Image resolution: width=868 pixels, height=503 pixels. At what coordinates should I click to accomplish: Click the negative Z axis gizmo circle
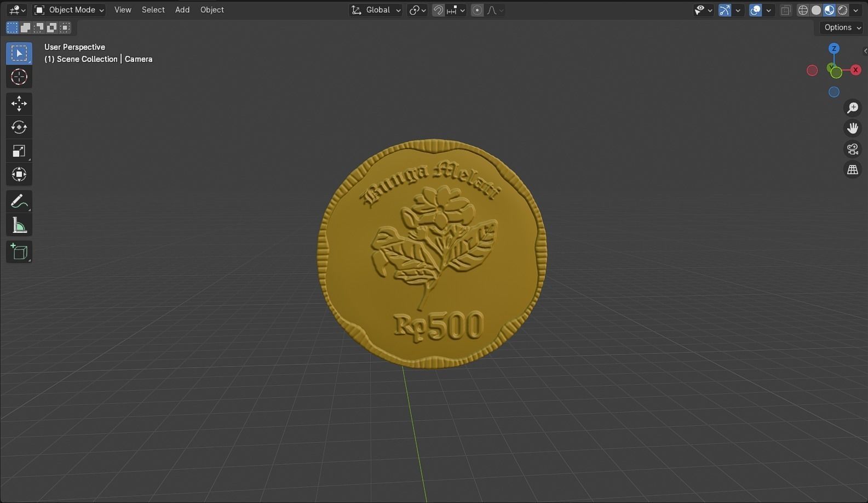(x=834, y=92)
